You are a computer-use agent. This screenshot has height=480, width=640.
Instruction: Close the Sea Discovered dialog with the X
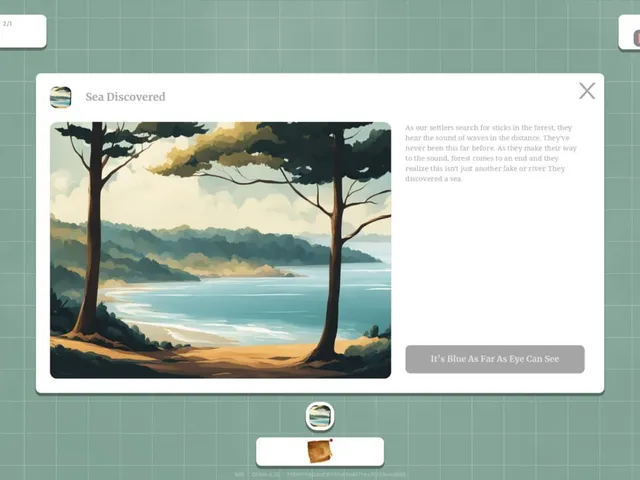pyautogui.click(x=587, y=91)
